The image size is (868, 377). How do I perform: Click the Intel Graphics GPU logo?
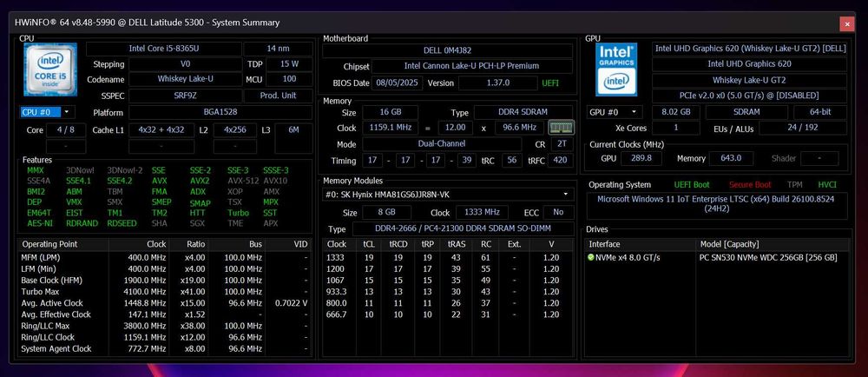(616, 69)
